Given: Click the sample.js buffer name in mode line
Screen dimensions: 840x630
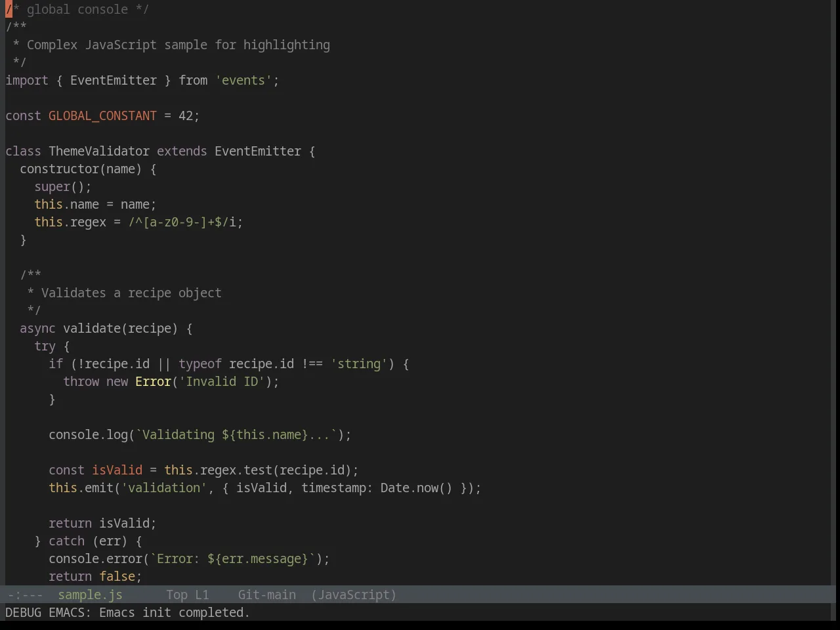Looking at the screenshot, I should pos(90,595).
